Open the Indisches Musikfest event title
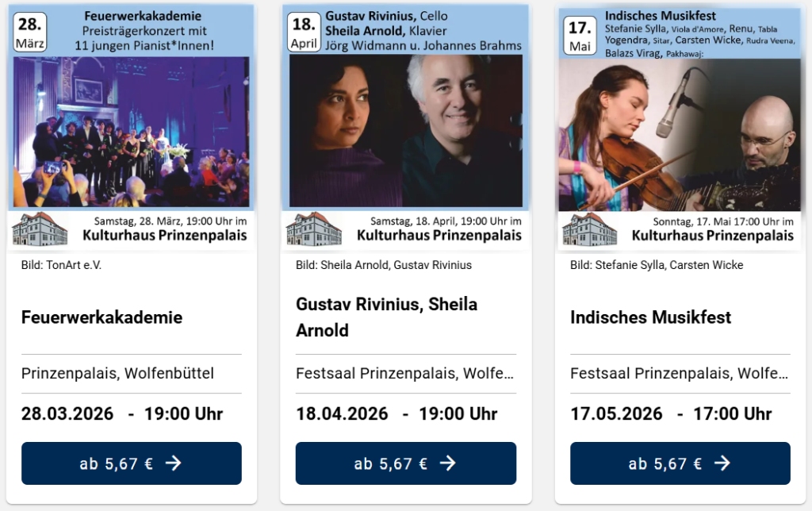The height and width of the screenshot is (511, 812). (650, 317)
